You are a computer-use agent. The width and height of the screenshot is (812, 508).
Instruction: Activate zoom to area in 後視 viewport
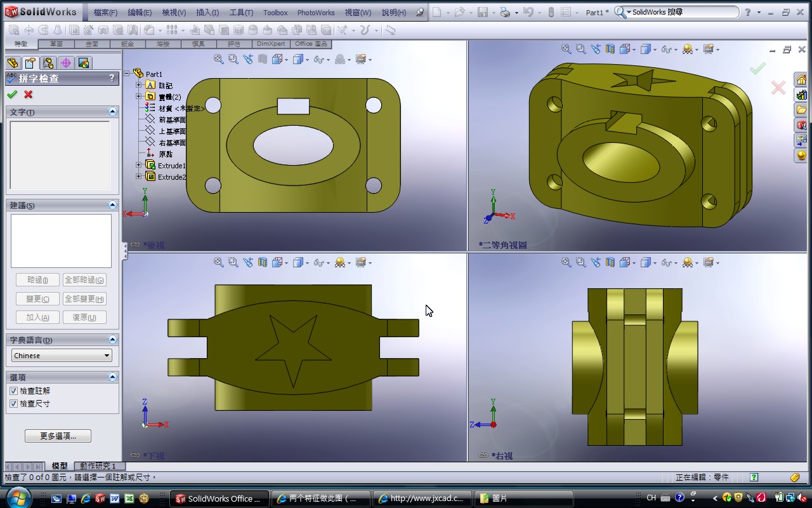(233, 59)
